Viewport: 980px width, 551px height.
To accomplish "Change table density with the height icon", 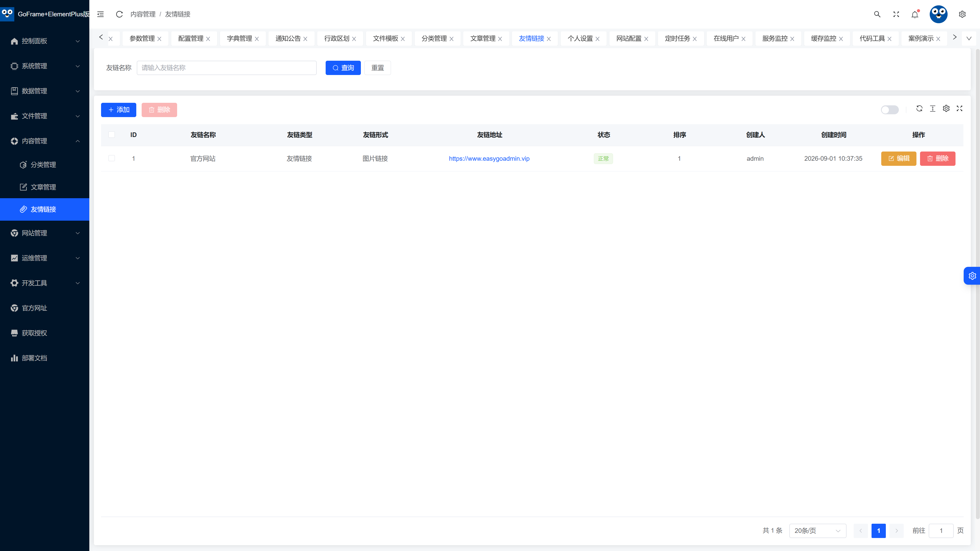I will point(933,108).
